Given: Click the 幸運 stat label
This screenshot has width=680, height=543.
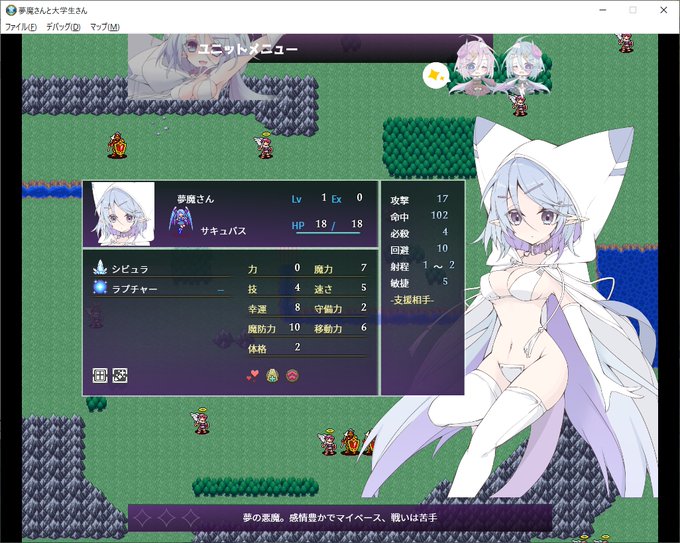Looking at the screenshot, I should coord(258,309).
